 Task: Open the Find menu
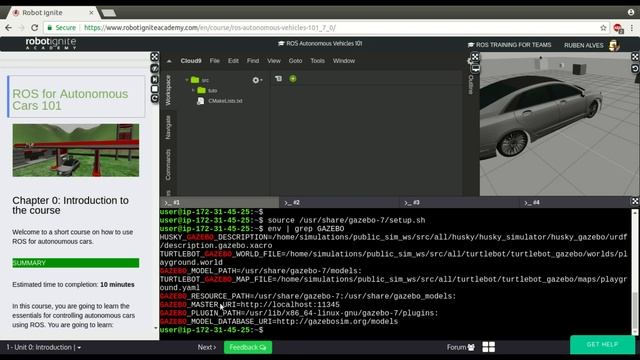coord(253,61)
